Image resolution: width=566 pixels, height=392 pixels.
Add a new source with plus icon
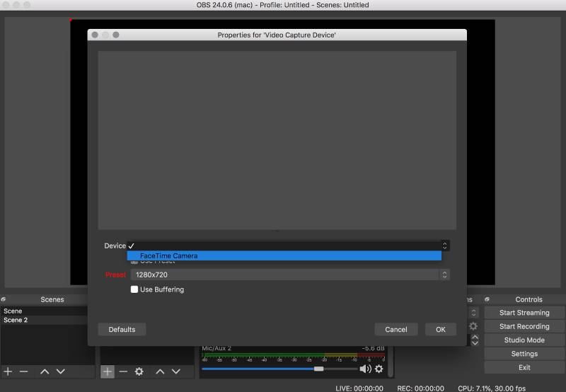[x=108, y=371]
